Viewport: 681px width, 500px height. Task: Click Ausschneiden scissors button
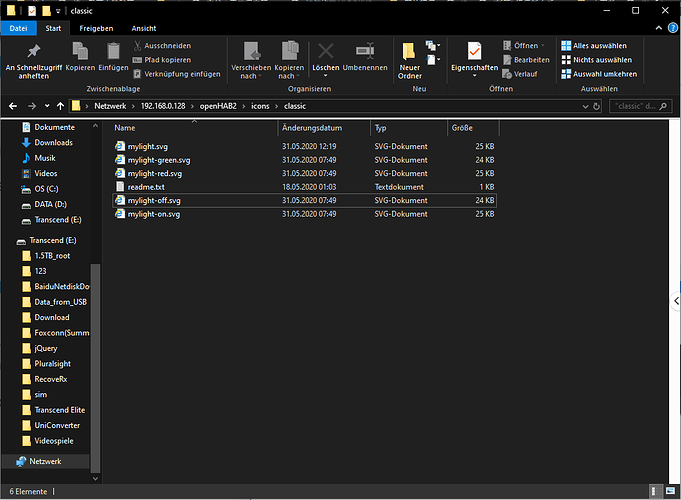pyautogui.click(x=162, y=46)
